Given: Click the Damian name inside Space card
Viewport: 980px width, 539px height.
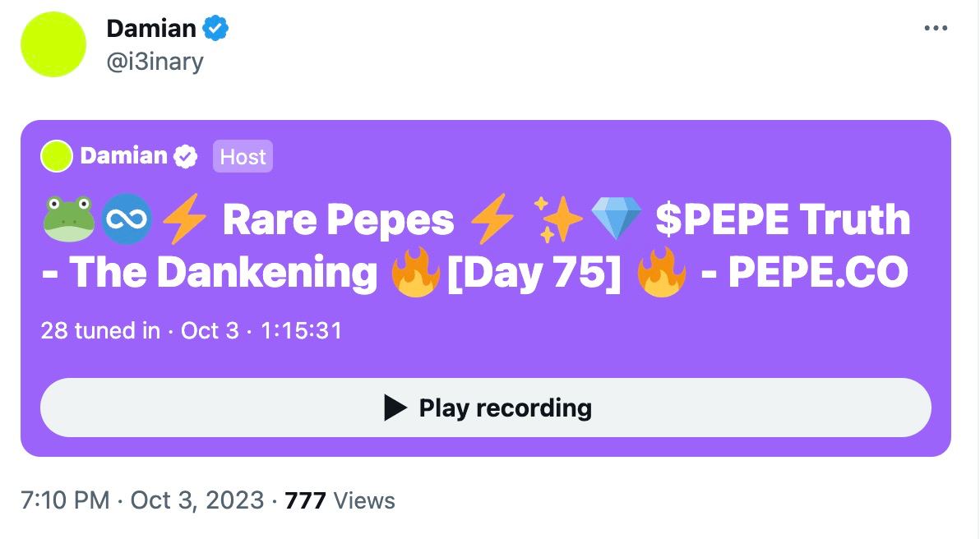Looking at the screenshot, I should pyautogui.click(x=124, y=156).
